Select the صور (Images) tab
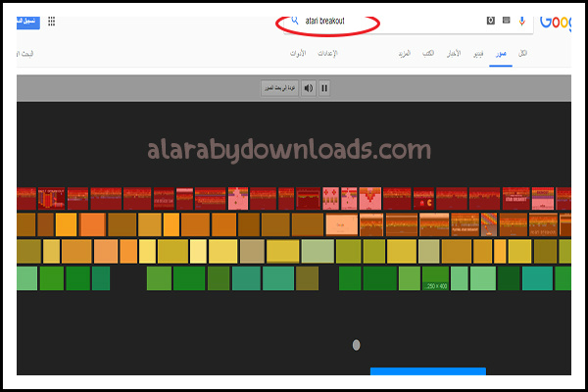 (501, 54)
